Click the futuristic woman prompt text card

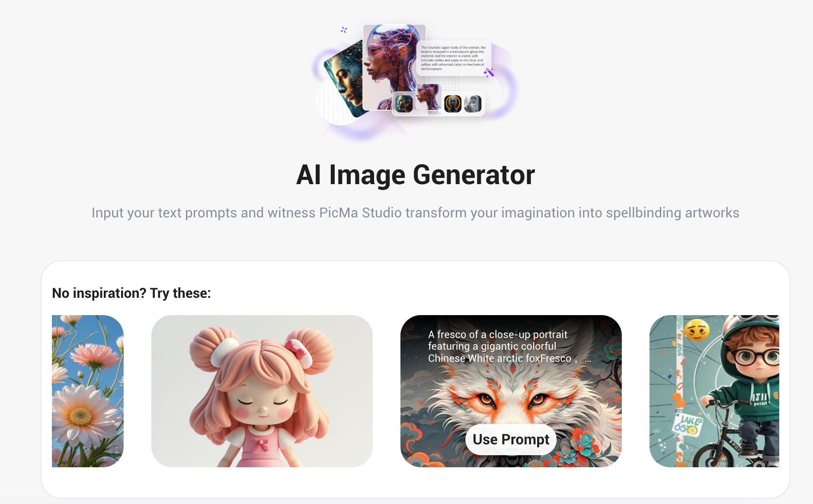[x=453, y=58]
